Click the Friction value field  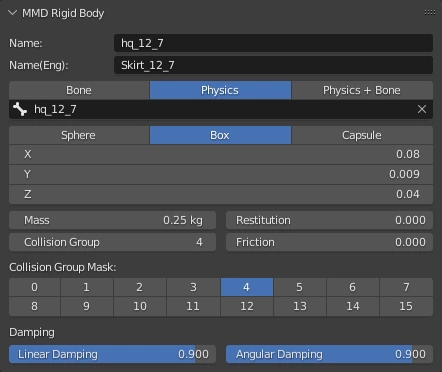(329, 242)
